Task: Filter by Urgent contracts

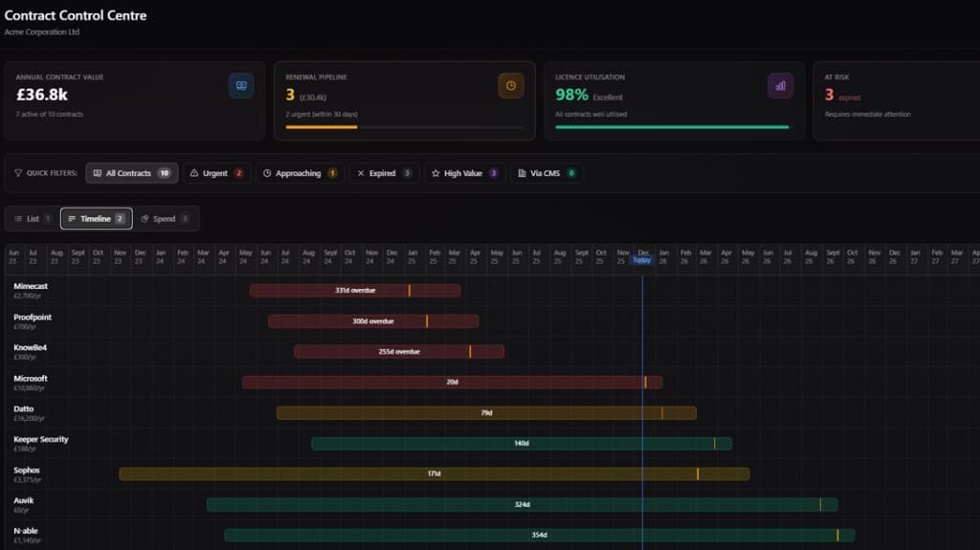Action: coord(216,173)
